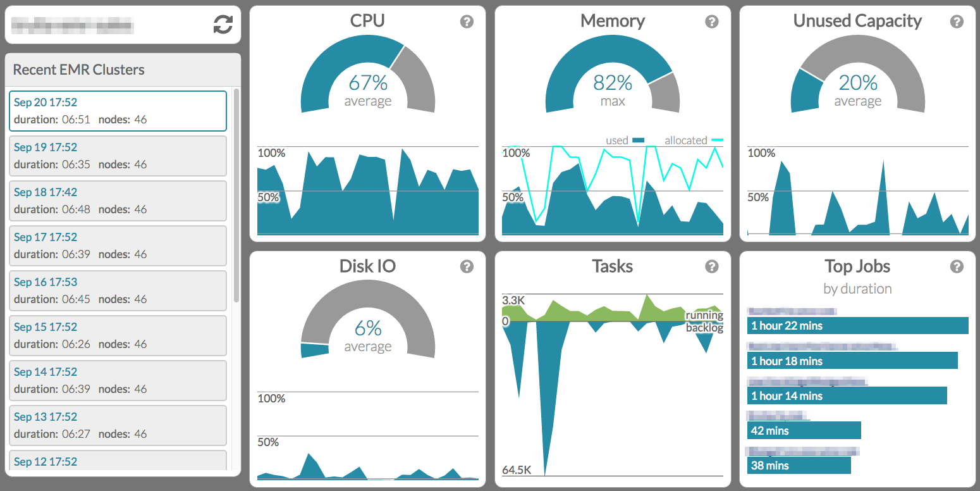Screen dimensions: 980x491
Task: Open the Disk IO help icon
Action: pyautogui.click(x=467, y=266)
